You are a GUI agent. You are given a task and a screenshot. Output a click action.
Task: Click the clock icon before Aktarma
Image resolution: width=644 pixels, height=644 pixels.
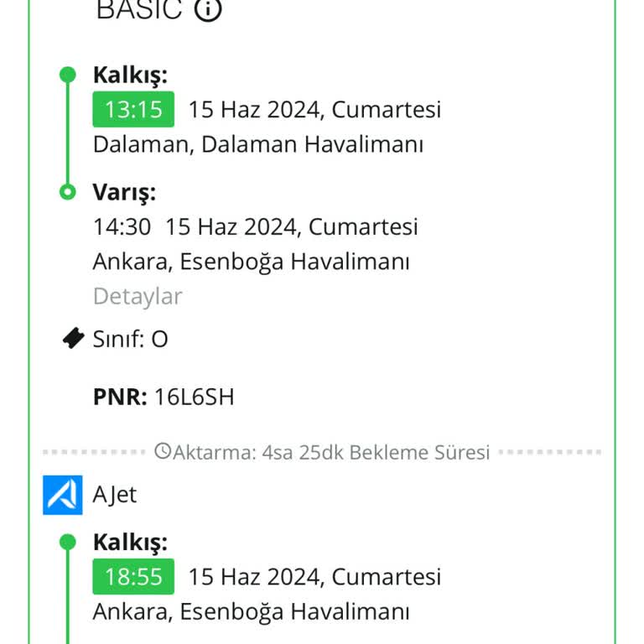coord(164,452)
